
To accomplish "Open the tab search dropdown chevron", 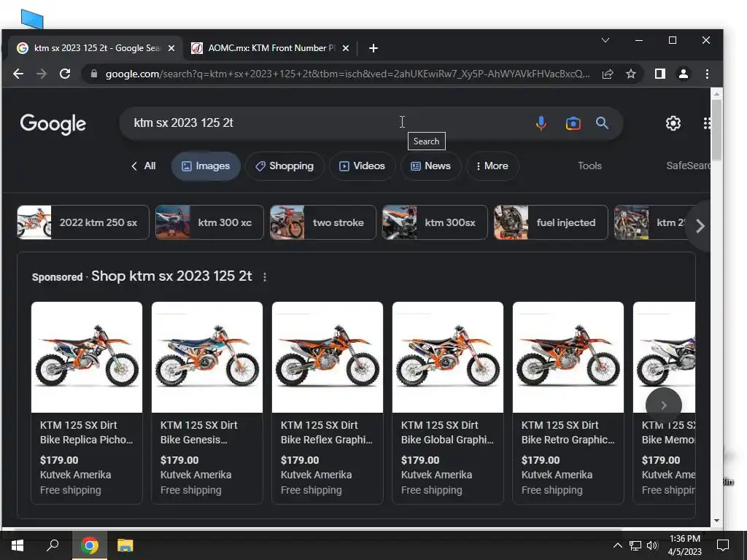I will coord(605,40).
